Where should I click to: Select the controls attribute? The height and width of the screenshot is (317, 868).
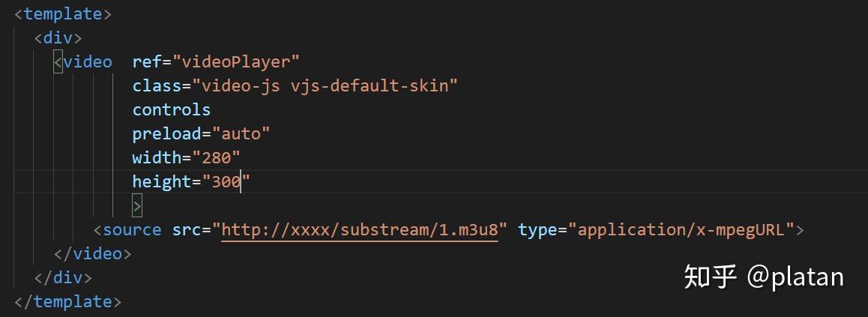point(171,109)
